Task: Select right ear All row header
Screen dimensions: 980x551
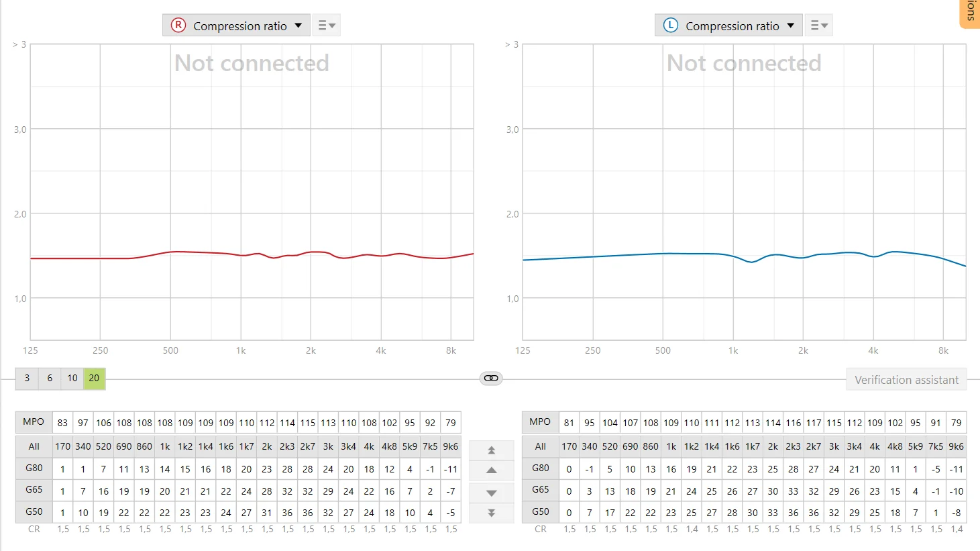Action: click(x=34, y=446)
